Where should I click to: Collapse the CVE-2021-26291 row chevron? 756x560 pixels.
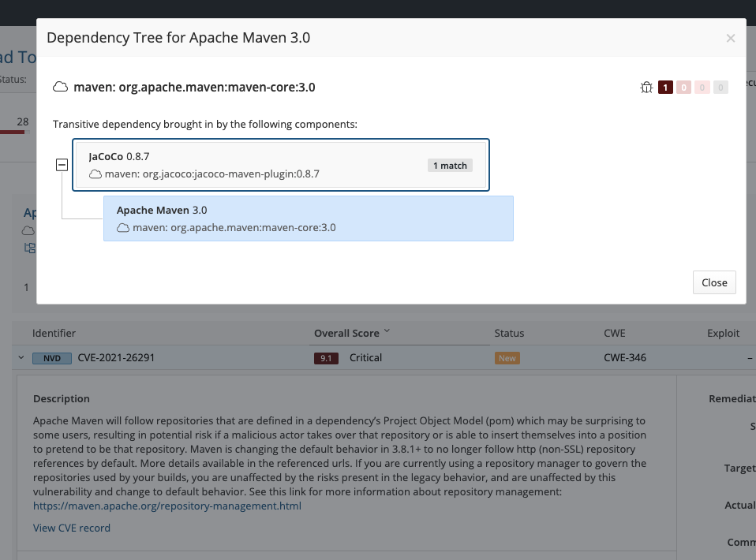pyautogui.click(x=21, y=357)
